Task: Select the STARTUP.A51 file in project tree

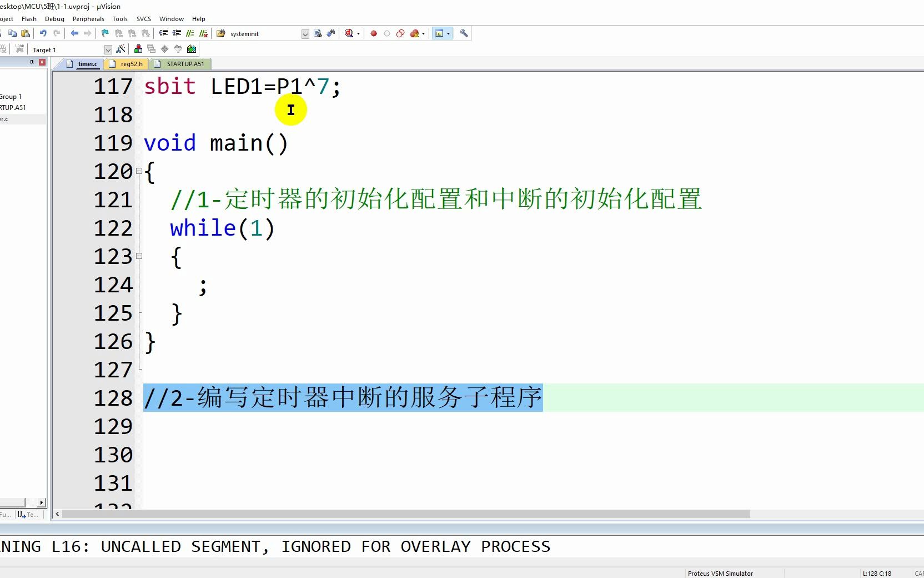Action: coord(13,108)
